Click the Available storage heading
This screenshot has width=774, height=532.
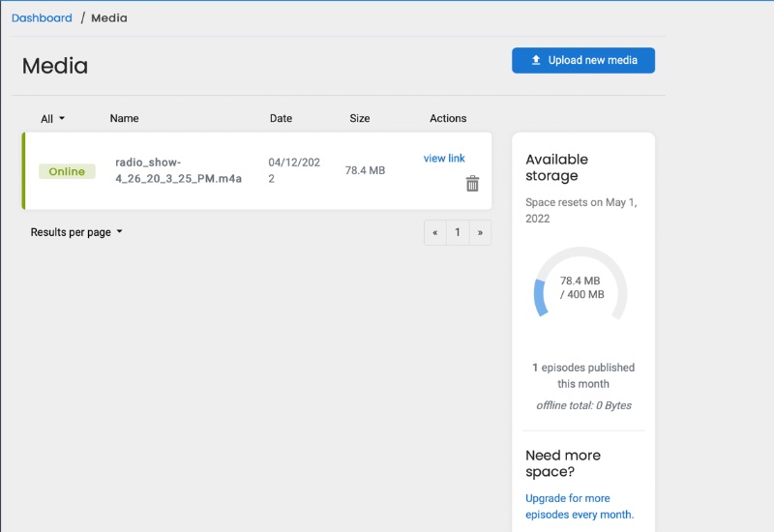pos(557,167)
